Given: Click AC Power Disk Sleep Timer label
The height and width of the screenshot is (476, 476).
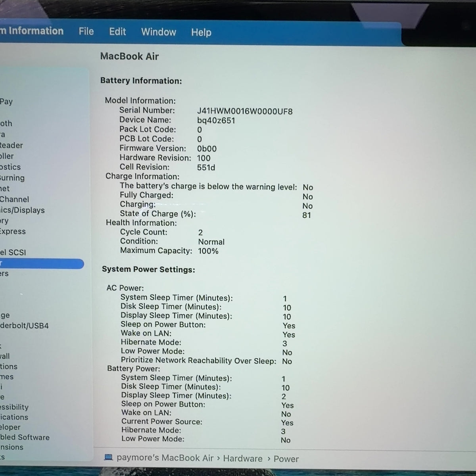Looking at the screenshot, I should tap(171, 307).
